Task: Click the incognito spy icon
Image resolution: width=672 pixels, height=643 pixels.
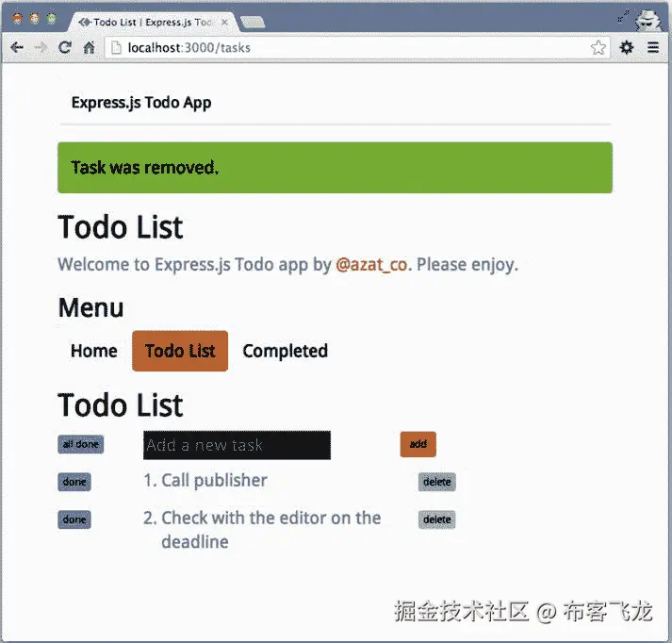Action: (x=648, y=20)
